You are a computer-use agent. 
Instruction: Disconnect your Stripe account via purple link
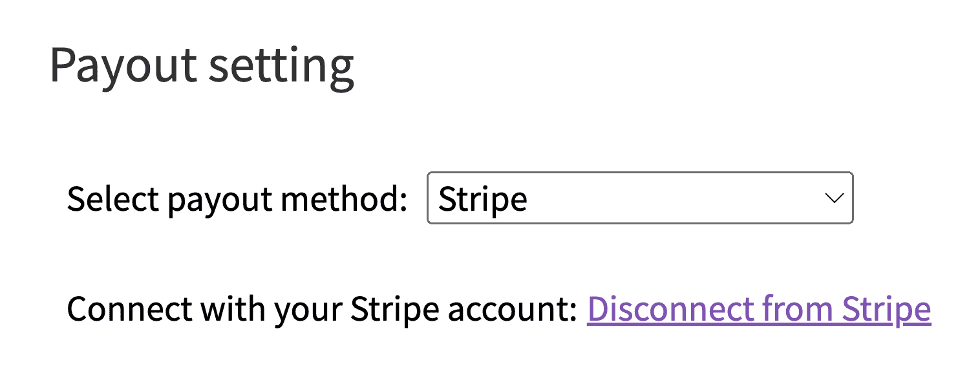[759, 310]
